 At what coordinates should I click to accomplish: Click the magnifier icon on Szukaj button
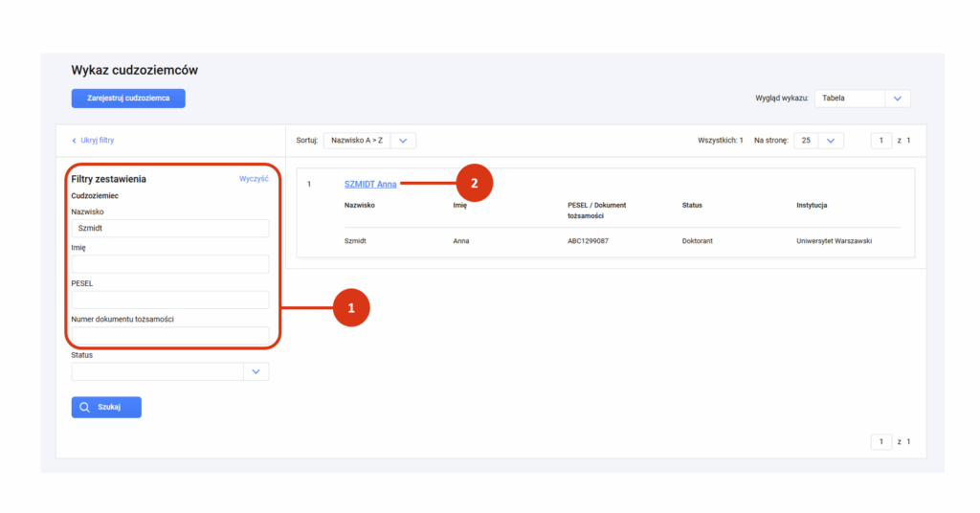(x=84, y=408)
